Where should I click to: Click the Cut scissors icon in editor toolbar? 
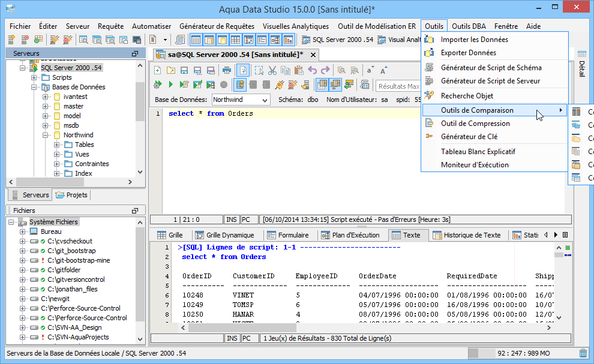point(272,70)
